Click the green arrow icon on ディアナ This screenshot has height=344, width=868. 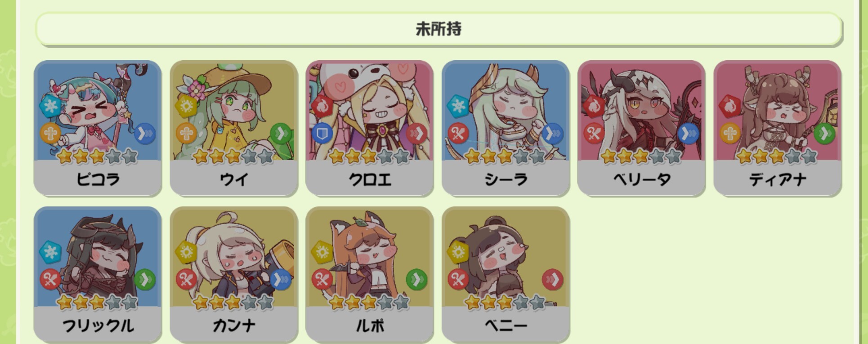[824, 134]
